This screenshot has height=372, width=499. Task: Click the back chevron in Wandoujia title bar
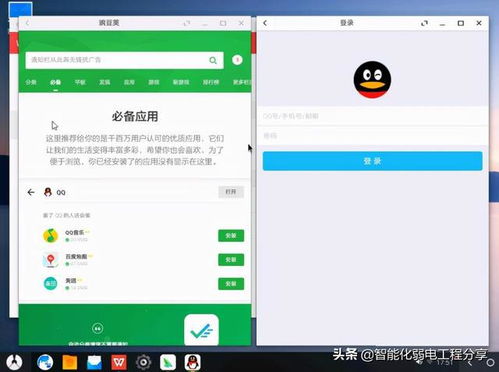click(x=27, y=23)
